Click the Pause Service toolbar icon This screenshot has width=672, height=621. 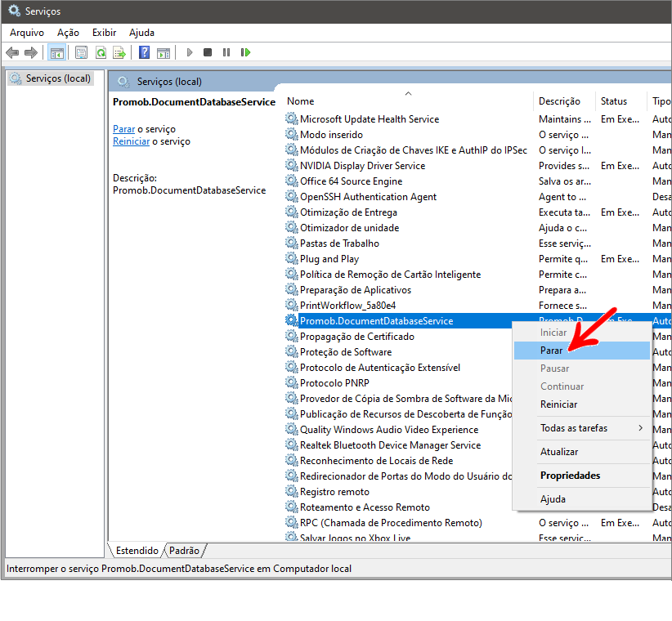coord(226,52)
